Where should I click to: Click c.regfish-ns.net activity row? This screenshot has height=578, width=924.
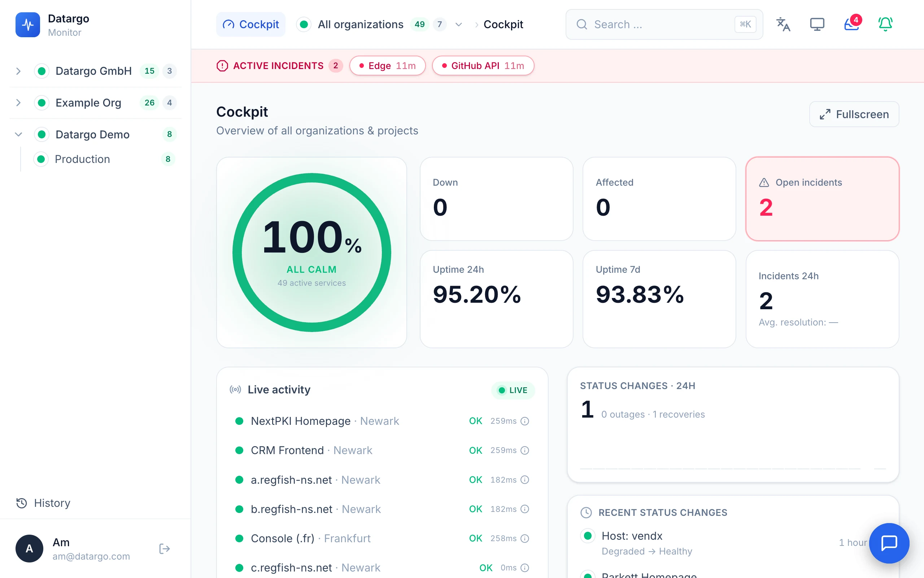pos(382,568)
